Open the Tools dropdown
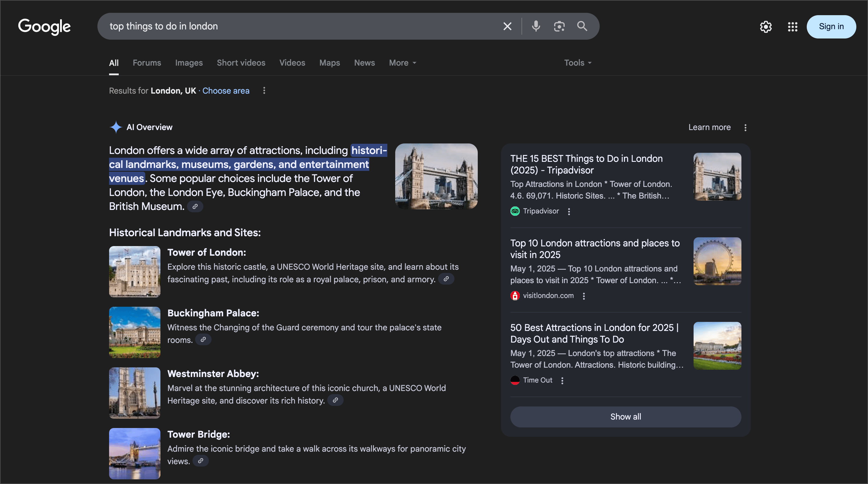Screen dimensions: 868x484 point(577,63)
